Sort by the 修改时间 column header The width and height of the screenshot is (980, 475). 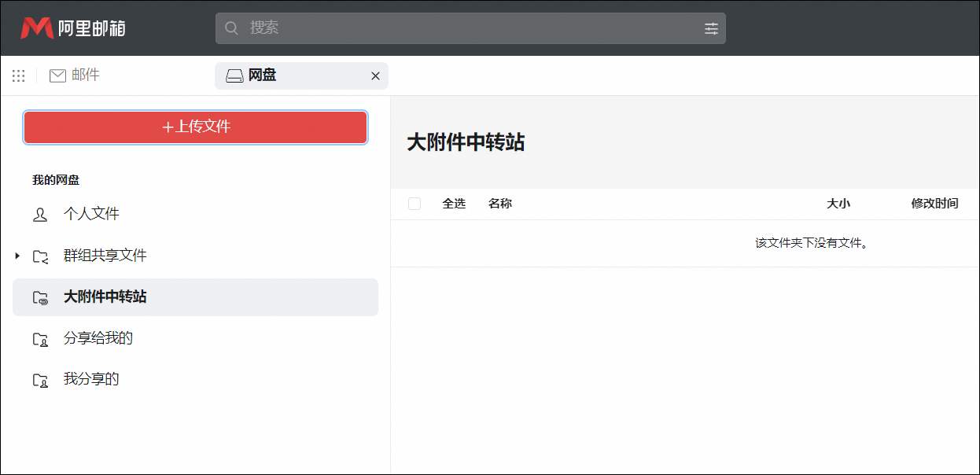pyautogui.click(x=934, y=204)
